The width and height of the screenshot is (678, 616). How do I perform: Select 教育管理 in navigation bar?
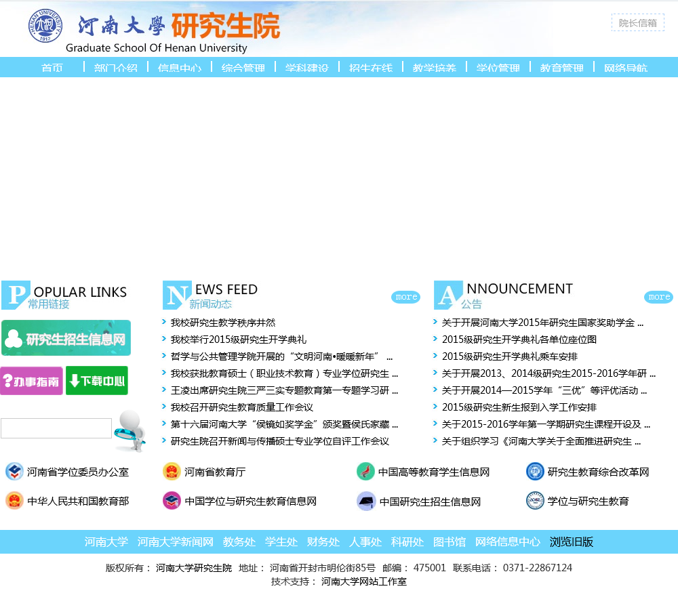[561, 68]
